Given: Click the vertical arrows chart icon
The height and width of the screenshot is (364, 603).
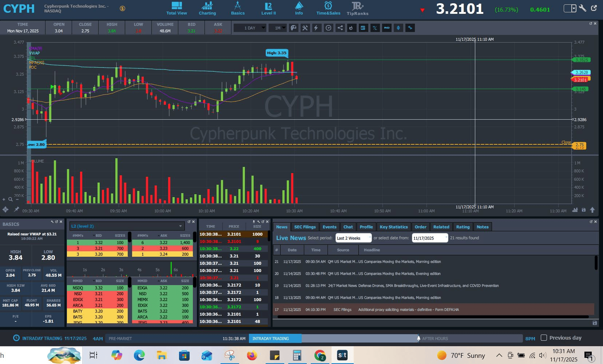Looking at the screenshot, I should tap(398, 28).
